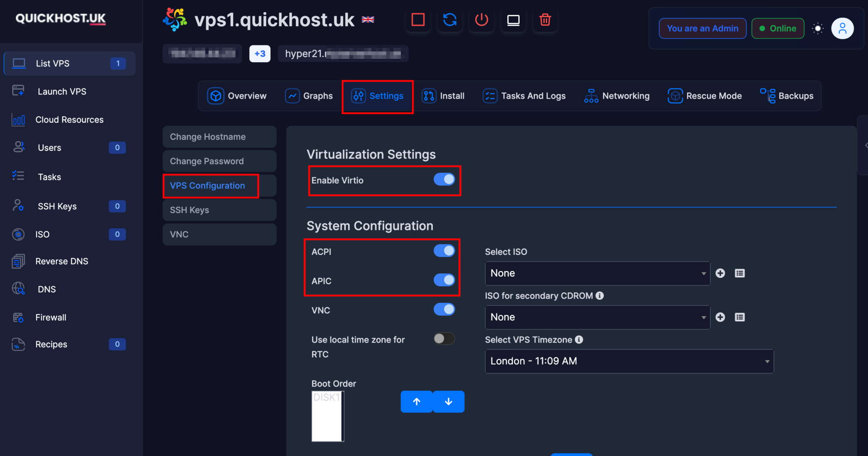This screenshot has height=456, width=868.
Task: Switch to Rescue Mode tab
Action: (705, 96)
